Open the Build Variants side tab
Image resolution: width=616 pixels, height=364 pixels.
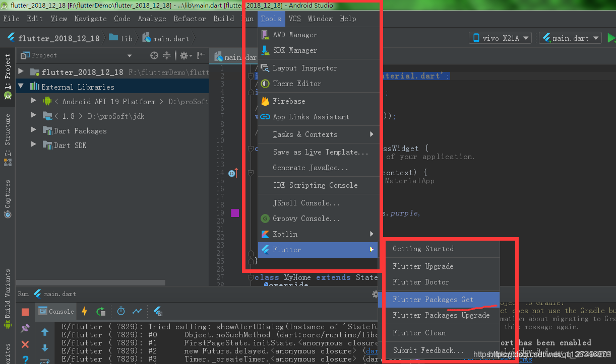8,298
